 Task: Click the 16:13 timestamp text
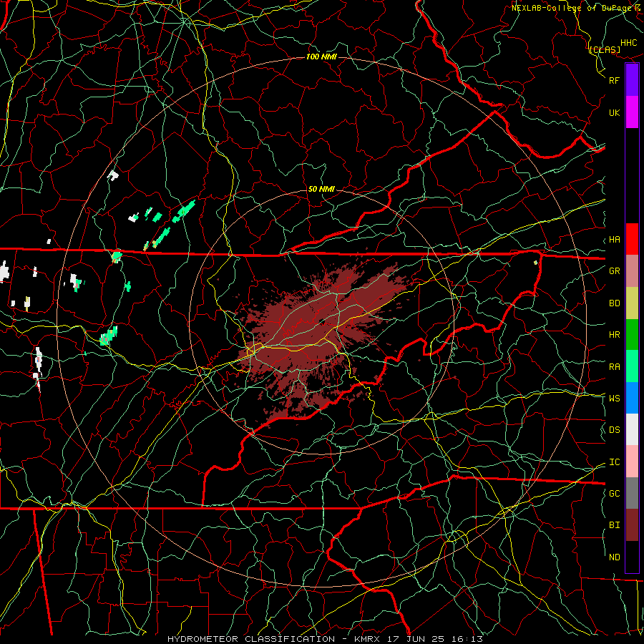[x=468, y=639]
